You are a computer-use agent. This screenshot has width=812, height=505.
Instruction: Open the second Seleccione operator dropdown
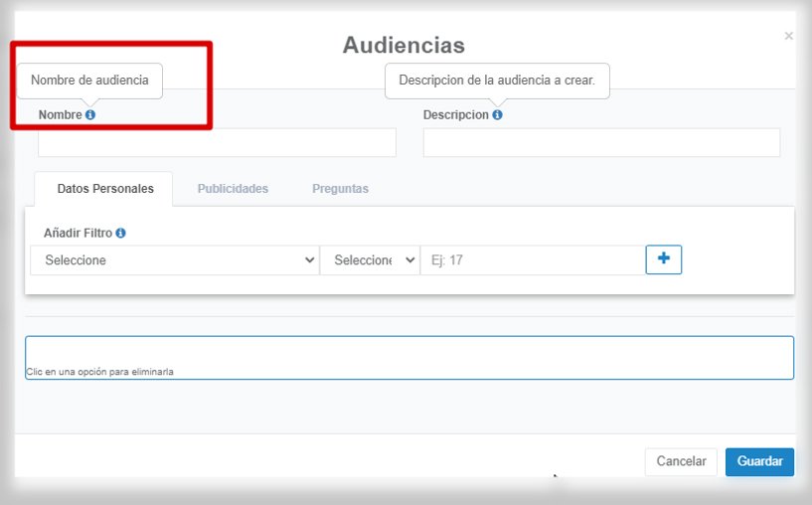[x=370, y=260]
